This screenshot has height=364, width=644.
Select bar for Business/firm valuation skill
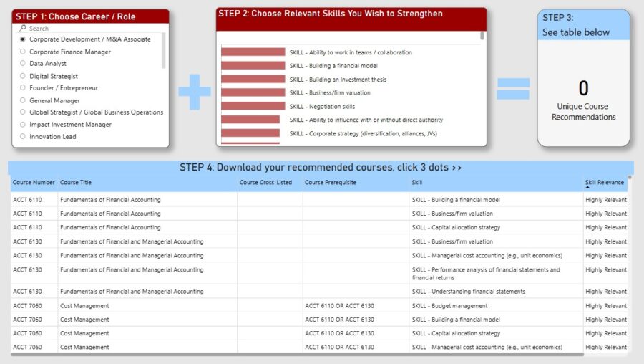click(x=253, y=92)
